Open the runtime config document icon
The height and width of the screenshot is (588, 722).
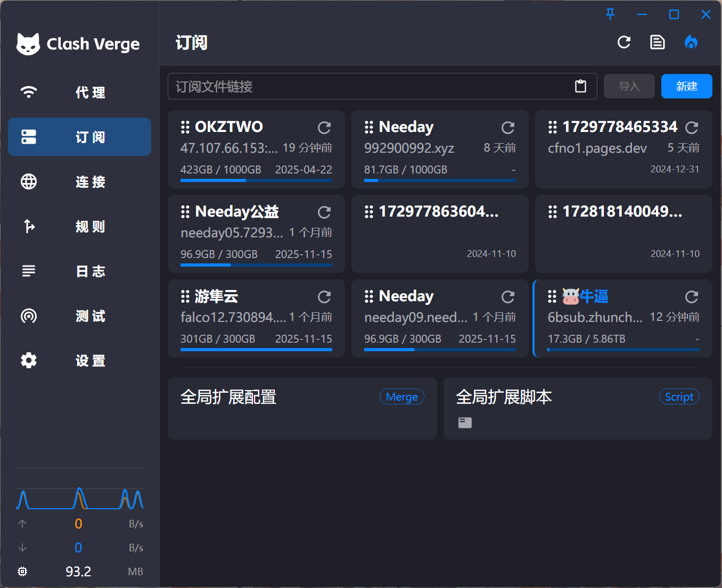click(658, 42)
